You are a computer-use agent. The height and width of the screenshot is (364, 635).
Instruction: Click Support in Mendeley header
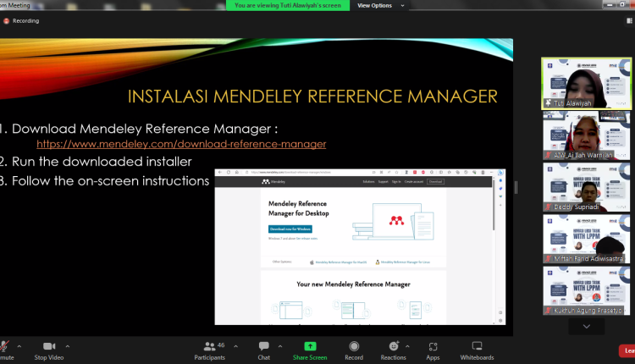point(383,181)
